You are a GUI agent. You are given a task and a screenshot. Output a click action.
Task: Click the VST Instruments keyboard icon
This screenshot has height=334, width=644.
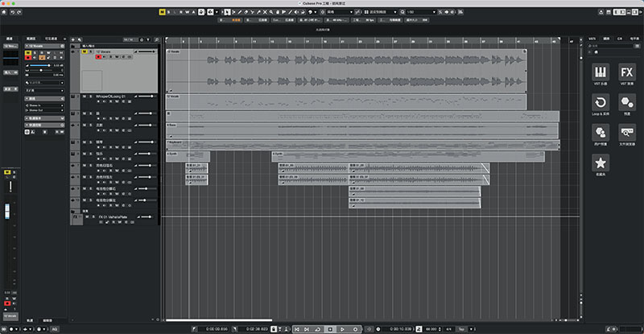point(600,72)
